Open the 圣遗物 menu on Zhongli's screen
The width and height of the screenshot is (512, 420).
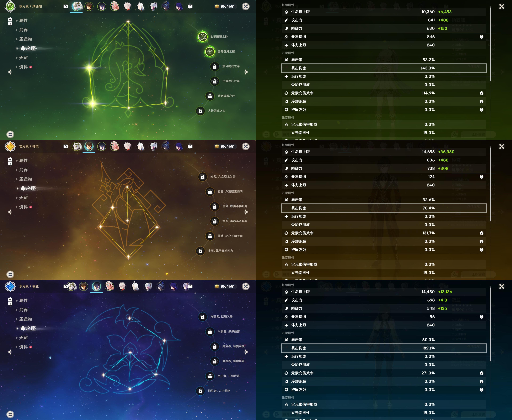click(x=25, y=179)
